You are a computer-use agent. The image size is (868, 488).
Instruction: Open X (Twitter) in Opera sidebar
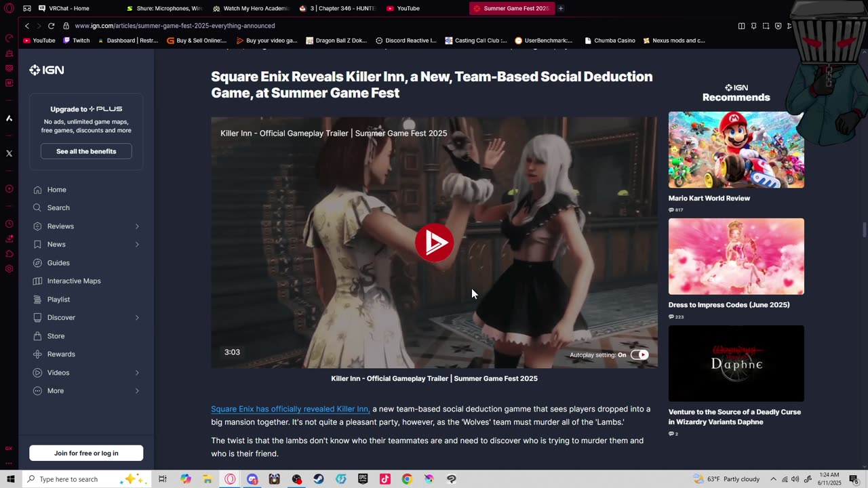[x=9, y=153]
